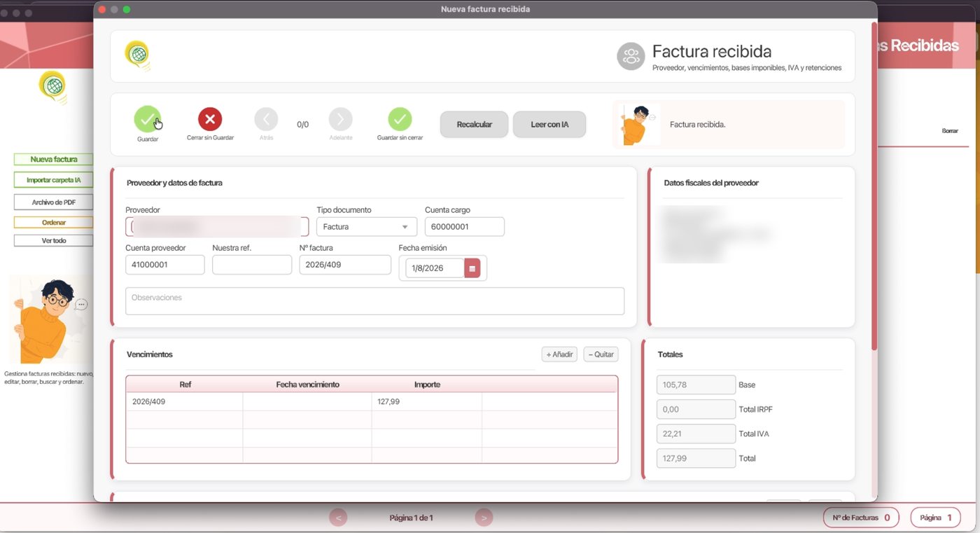Click the Página number box in background window
The width and height of the screenshot is (980, 533).
click(x=935, y=518)
